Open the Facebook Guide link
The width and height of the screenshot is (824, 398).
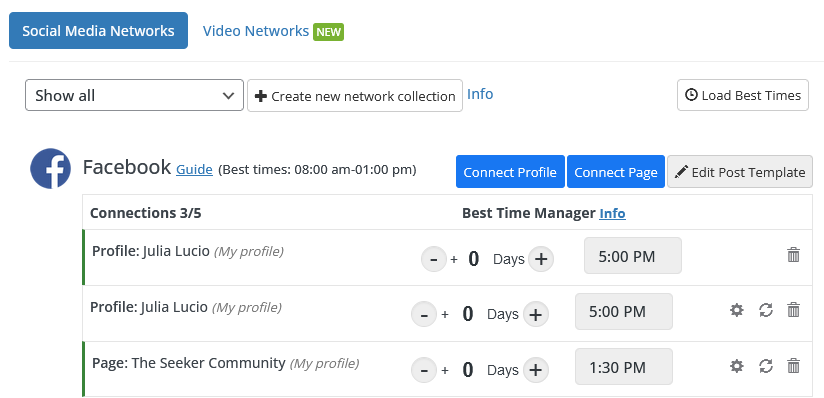tap(194, 170)
